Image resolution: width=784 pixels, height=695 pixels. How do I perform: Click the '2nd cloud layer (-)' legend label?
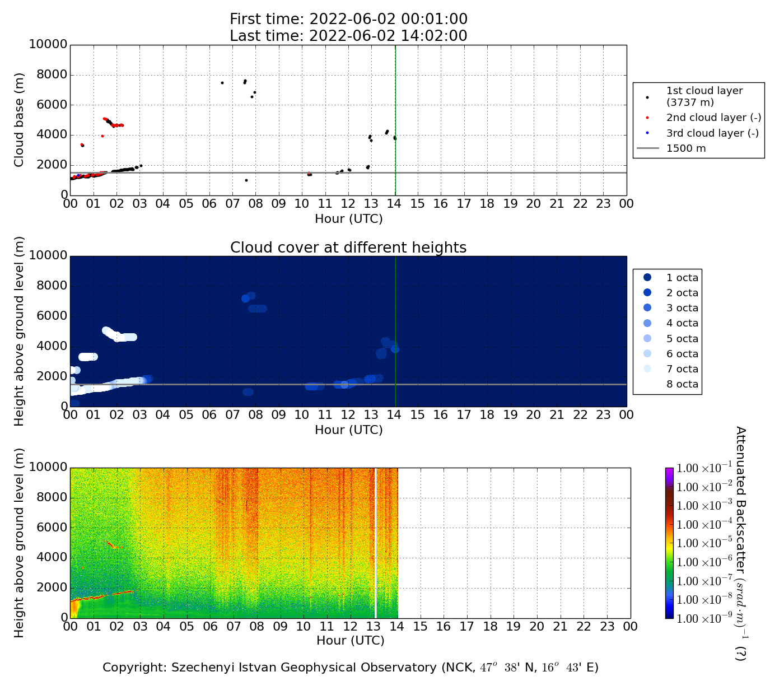click(x=713, y=118)
